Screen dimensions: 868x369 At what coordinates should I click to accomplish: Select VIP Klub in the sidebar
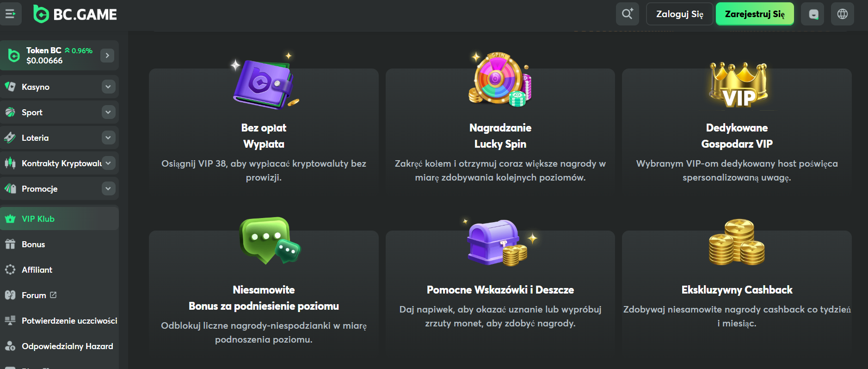[38, 219]
